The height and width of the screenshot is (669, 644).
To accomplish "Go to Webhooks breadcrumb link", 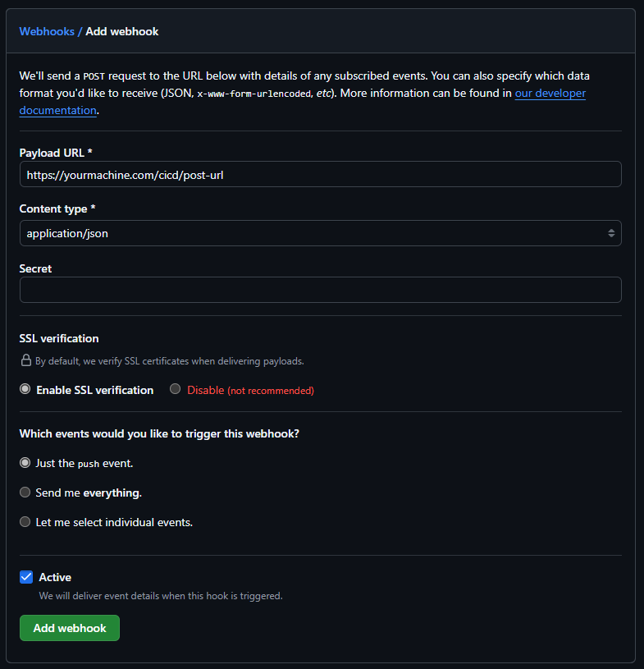I will coord(47,31).
